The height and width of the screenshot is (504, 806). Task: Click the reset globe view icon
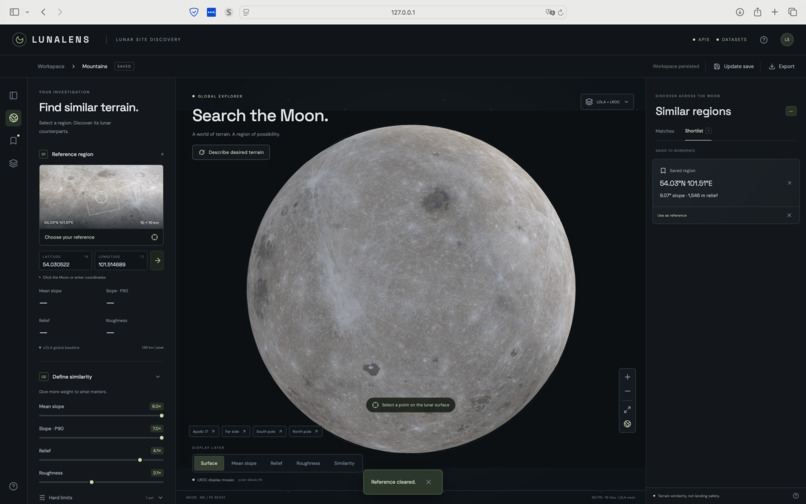click(x=627, y=424)
